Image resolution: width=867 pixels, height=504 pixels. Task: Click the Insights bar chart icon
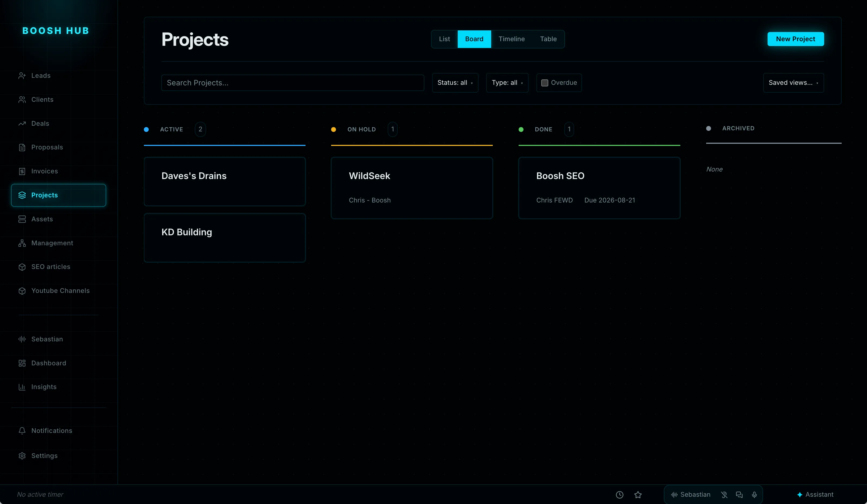click(22, 387)
